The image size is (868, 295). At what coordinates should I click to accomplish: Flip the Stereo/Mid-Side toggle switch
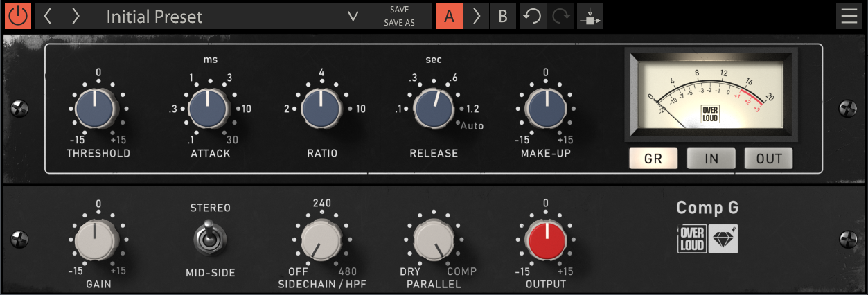click(x=210, y=239)
